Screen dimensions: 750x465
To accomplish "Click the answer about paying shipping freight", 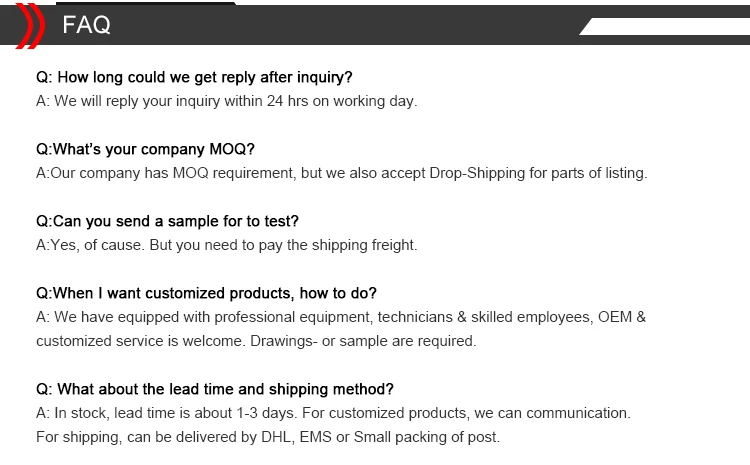I will point(226,245).
